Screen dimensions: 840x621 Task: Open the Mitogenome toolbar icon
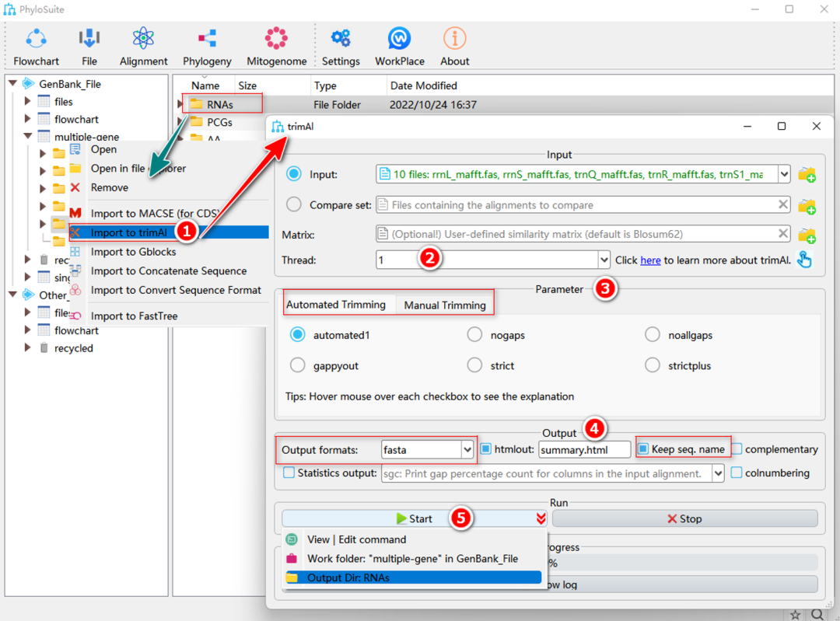tap(276, 39)
